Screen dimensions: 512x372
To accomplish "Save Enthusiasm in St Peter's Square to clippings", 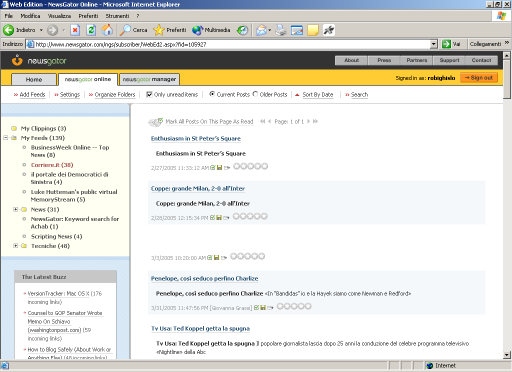I will [219, 167].
